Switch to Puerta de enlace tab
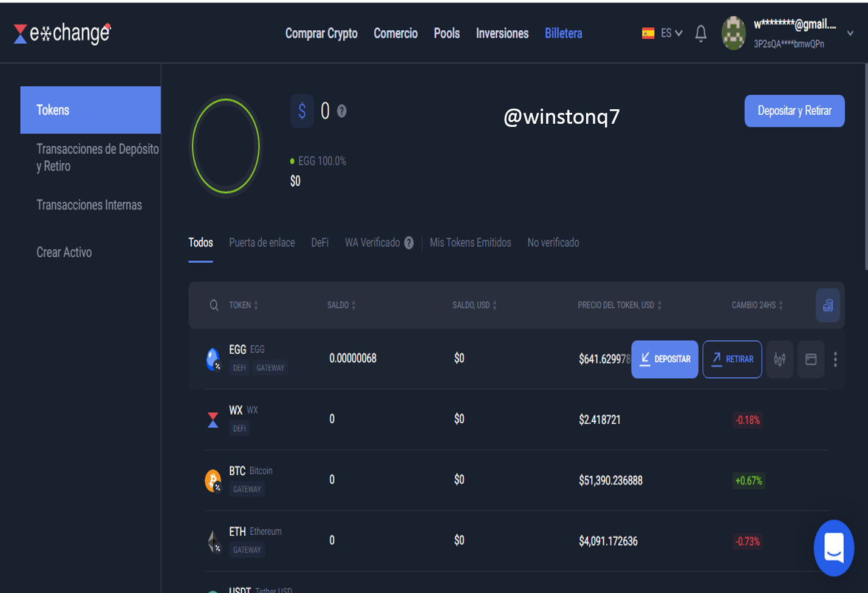This screenshot has height=593, width=868. click(x=262, y=243)
